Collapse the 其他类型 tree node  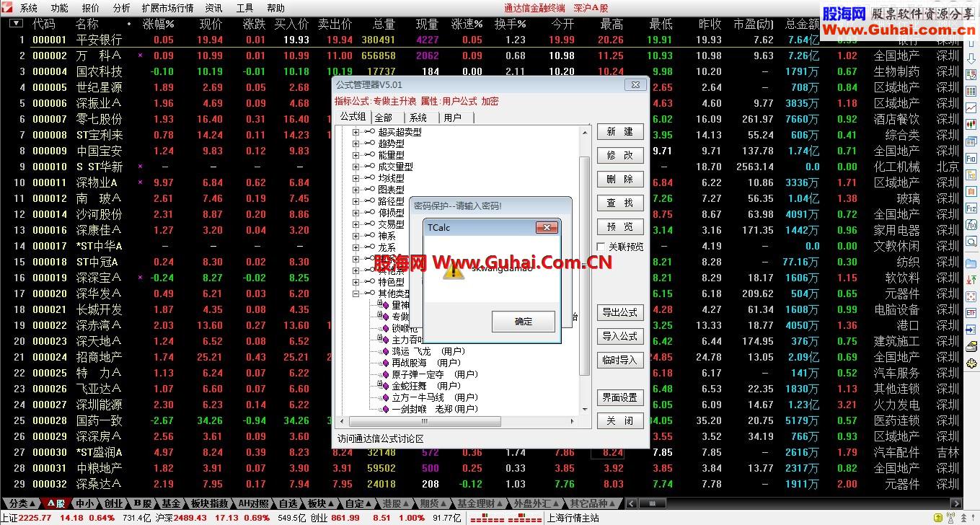tap(356, 294)
